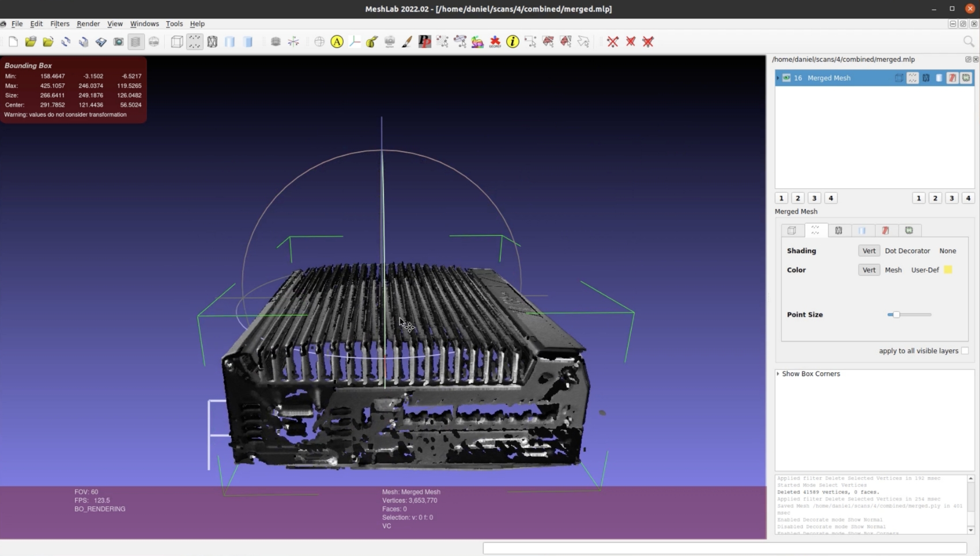Viewport: 980px width, 556px height.
Task: Click the Snapshot camera icon in toolbar
Action: 118,41
